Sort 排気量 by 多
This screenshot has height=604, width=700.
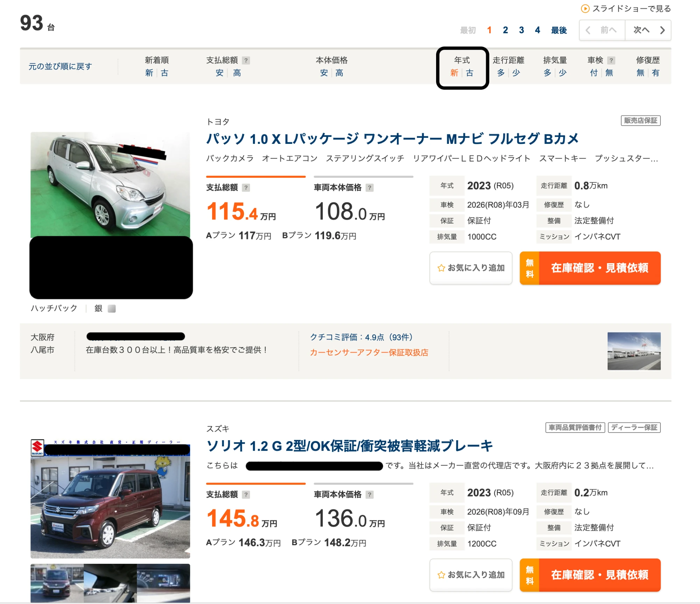[x=547, y=73]
